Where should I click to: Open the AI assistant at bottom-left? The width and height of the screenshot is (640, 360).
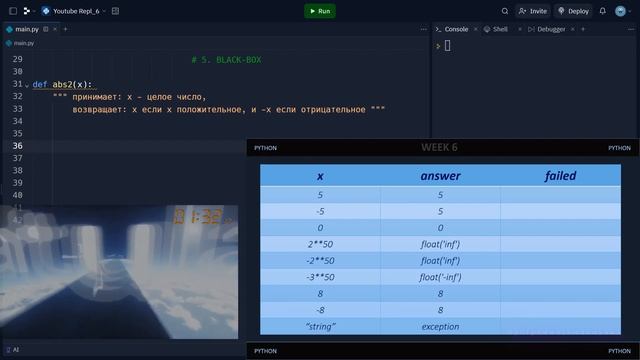pyautogui.click(x=13, y=349)
